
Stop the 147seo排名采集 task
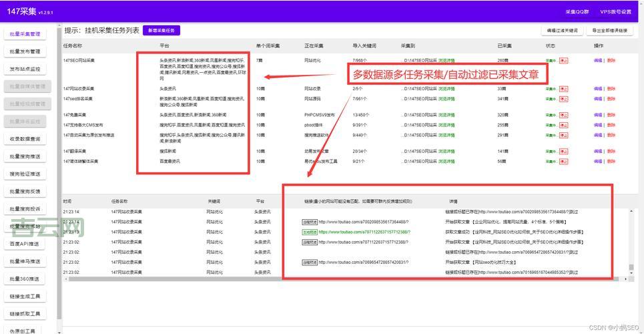coord(563,99)
